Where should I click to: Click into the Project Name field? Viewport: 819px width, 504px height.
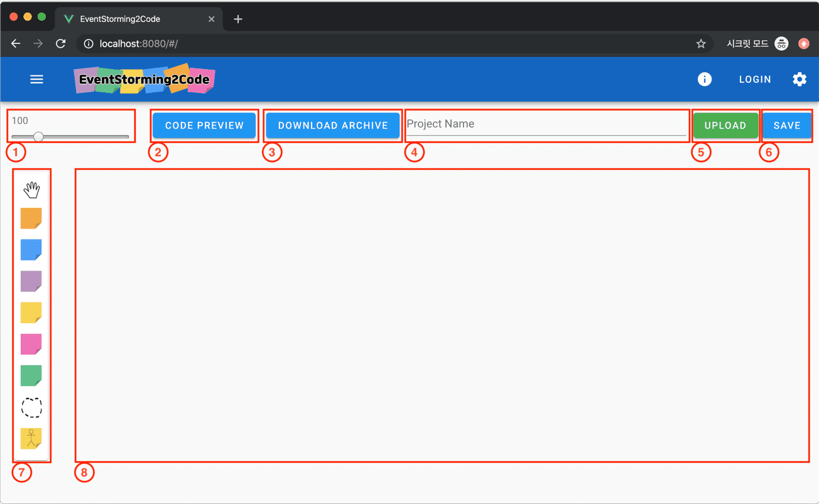pyautogui.click(x=546, y=124)
